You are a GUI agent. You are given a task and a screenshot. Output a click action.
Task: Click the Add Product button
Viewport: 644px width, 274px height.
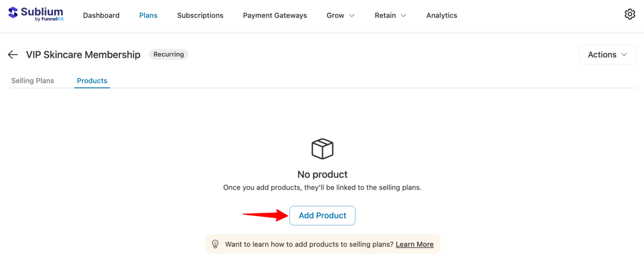[322, 215]
